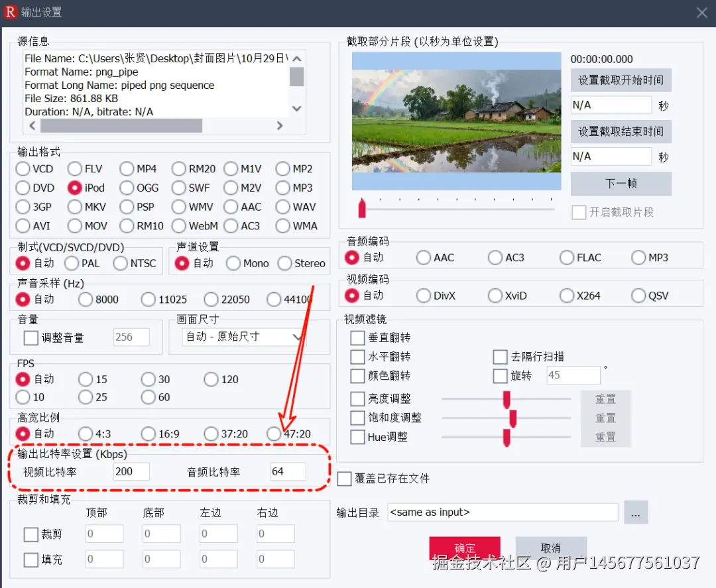
Task: Click the rotation angle field showing 45
Action: coord(573,375)
